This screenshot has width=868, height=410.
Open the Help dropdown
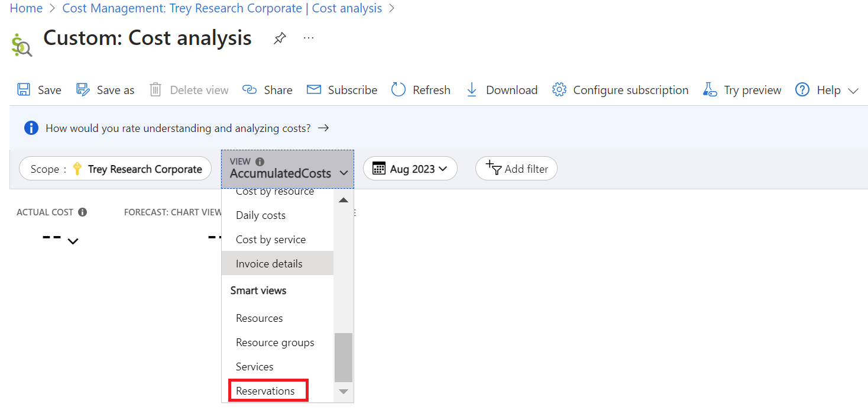(853, 90)
